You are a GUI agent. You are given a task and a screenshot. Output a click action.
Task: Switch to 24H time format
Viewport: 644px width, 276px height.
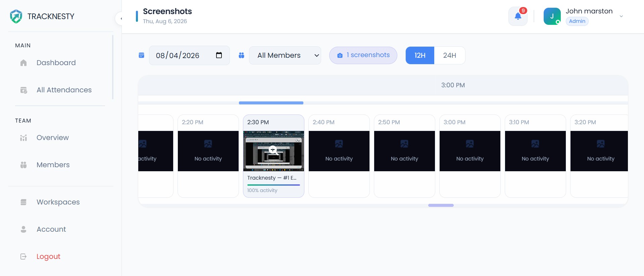(450, 55)
